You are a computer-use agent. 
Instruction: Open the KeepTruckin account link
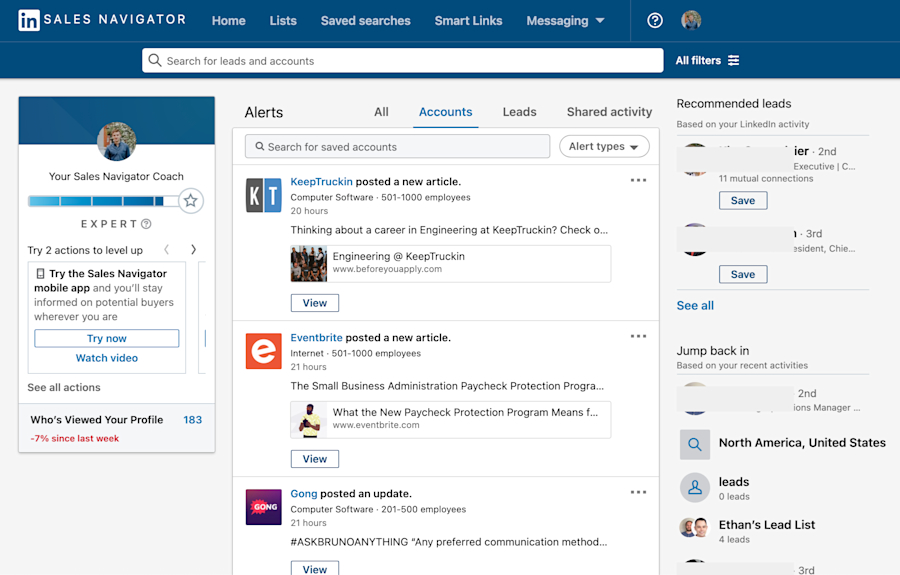pyautogui.click(x=321, y=181)
